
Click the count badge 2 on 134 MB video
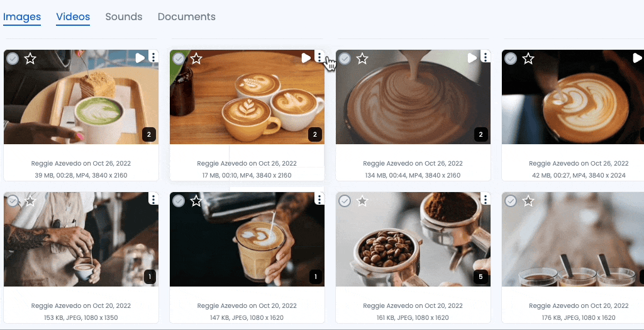tap(481, 135)
